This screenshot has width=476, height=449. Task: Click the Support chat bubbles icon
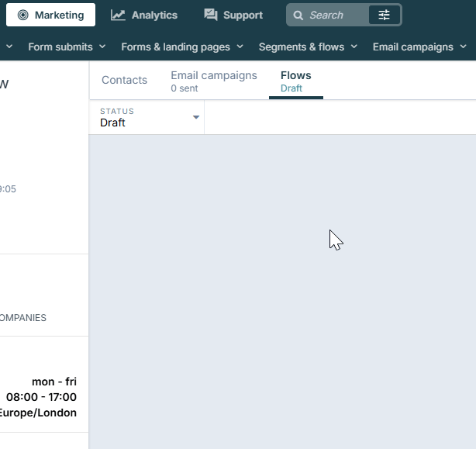[x=211, y=15]
